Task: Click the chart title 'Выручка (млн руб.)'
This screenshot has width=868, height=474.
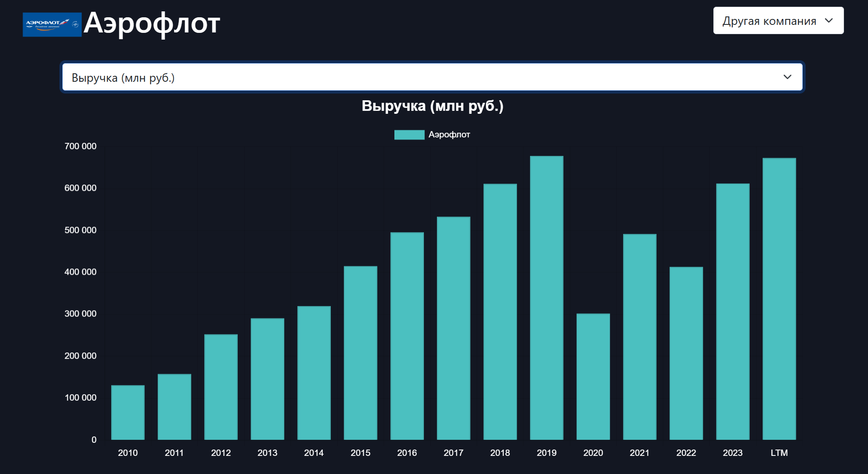Action: 432,106
